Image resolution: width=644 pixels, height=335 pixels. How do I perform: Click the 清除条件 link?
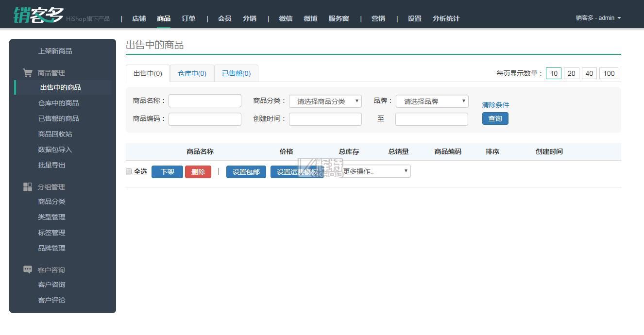coord(495,105)
